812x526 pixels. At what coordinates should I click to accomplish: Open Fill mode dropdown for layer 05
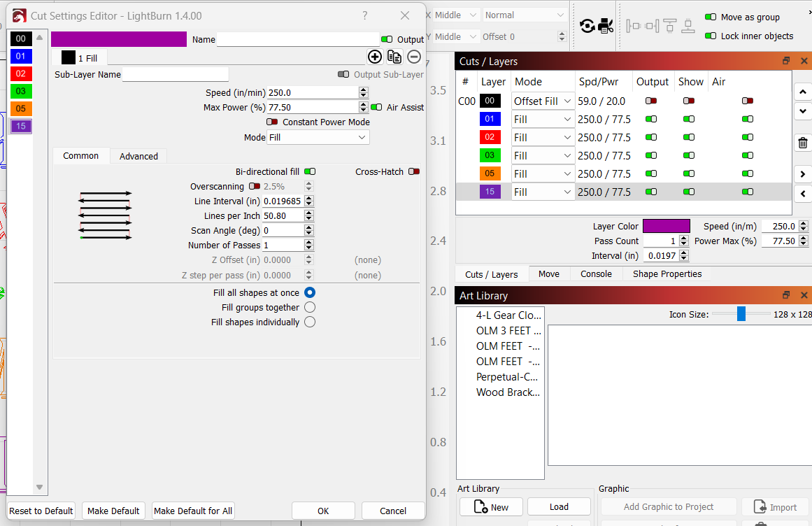click(x=543, y=173)
